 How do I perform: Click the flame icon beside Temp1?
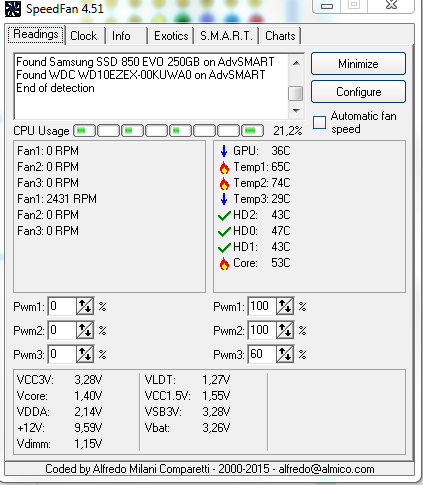click(x=224, y=167)
